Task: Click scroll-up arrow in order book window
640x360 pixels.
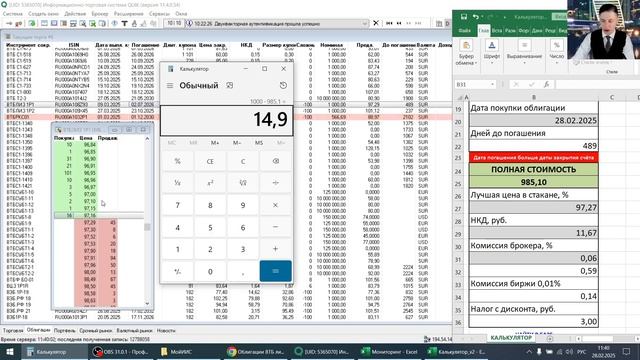Action: (147, 139)
